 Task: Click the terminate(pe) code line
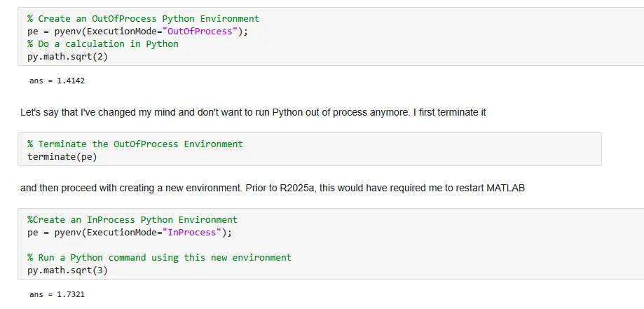point(57,156)
